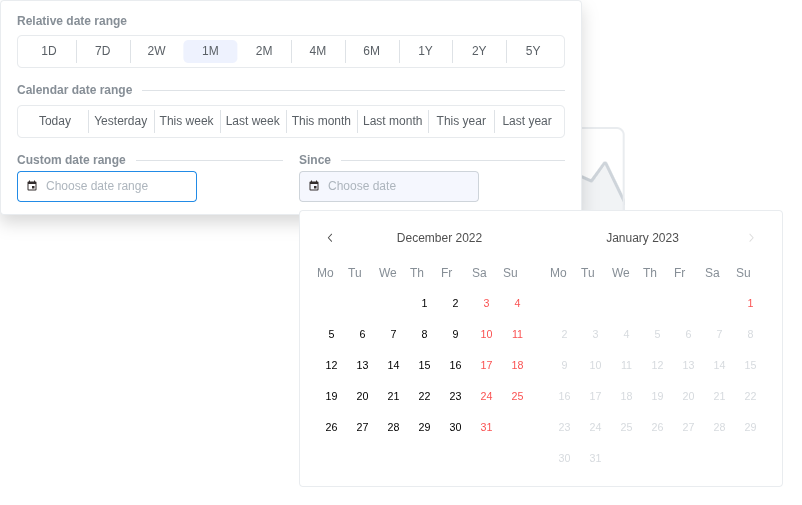The height and width of the screenshot is (505, 802).
Task: Select the 1D relative range
Action: pos(49,51)
